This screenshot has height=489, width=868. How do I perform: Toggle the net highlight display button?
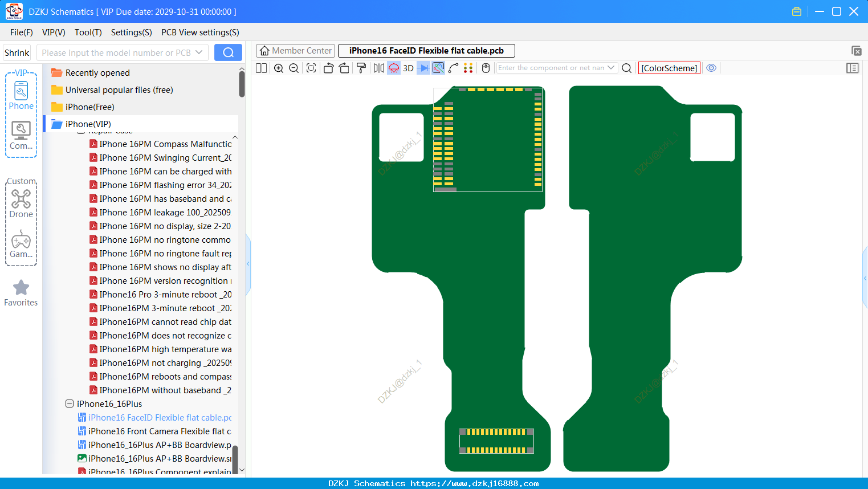(438, 68)
